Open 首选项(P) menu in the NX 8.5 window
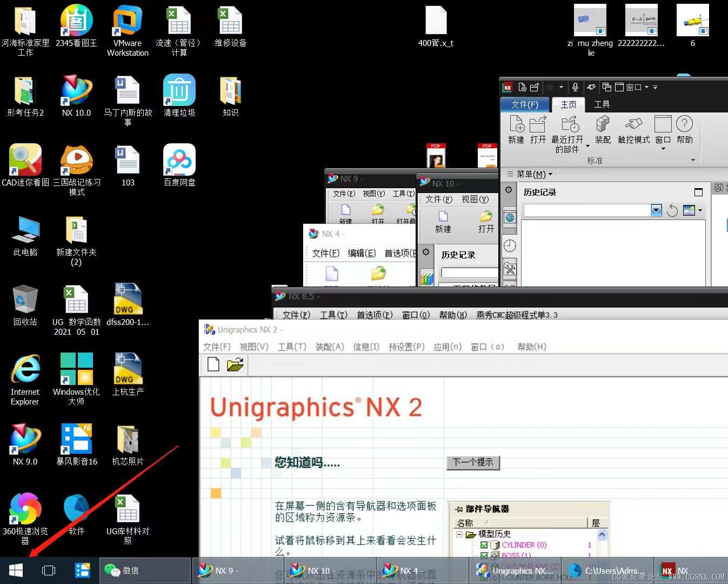Viewport: 728px width, 584px height. 375,315
